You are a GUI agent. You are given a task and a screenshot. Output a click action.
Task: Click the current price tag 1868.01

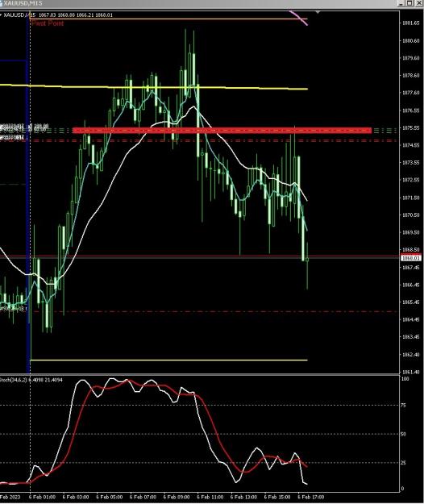pyautogui.click(x=411, y=258)
